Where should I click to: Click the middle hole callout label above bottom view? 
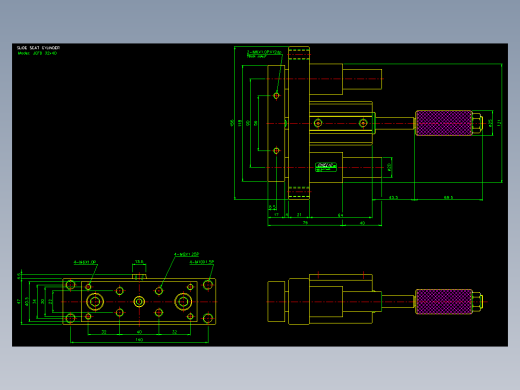186,254
